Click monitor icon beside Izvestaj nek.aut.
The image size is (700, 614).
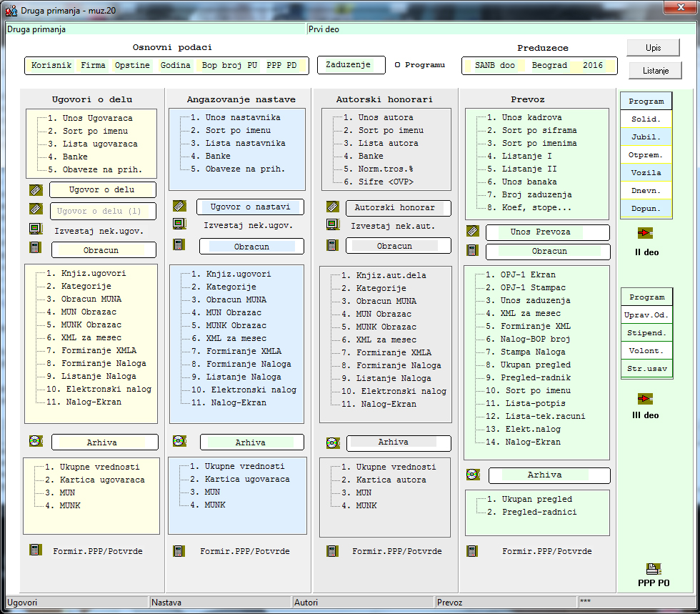pyautogui.click(x=333, y=224)
